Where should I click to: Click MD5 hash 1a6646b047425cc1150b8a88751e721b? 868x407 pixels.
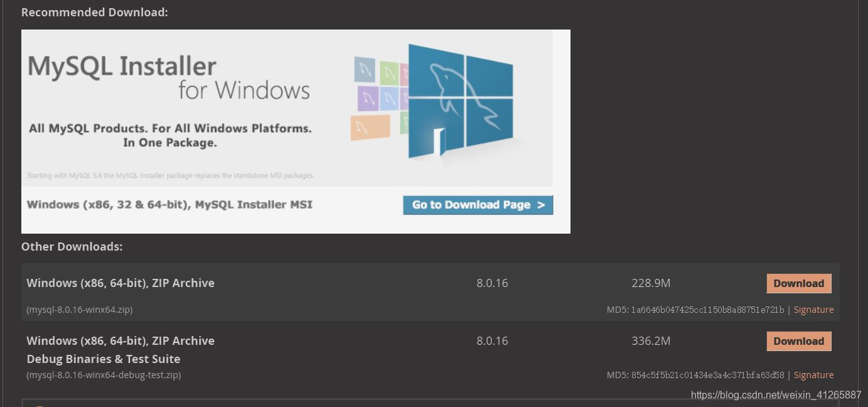tap(707, 310)
